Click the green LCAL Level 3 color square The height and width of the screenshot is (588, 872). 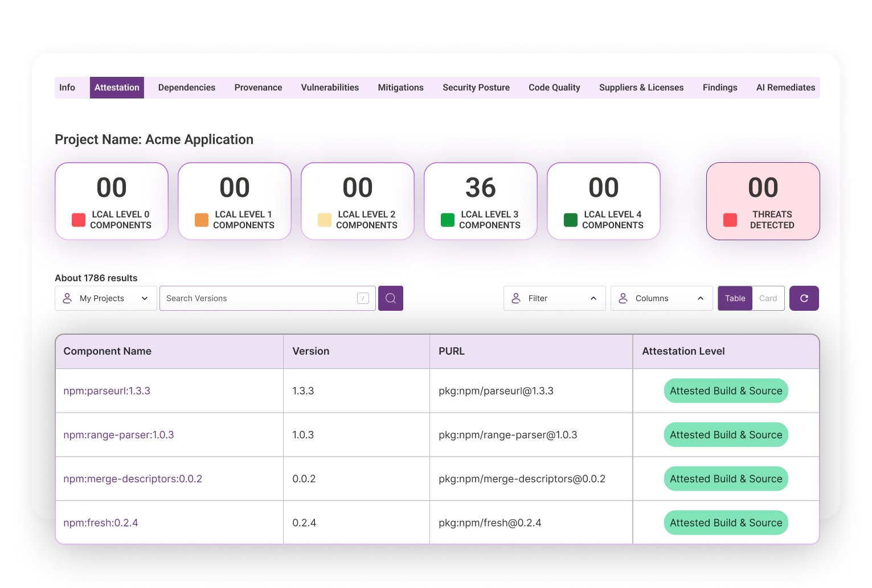pyautogui.click(x=448, y=220)
